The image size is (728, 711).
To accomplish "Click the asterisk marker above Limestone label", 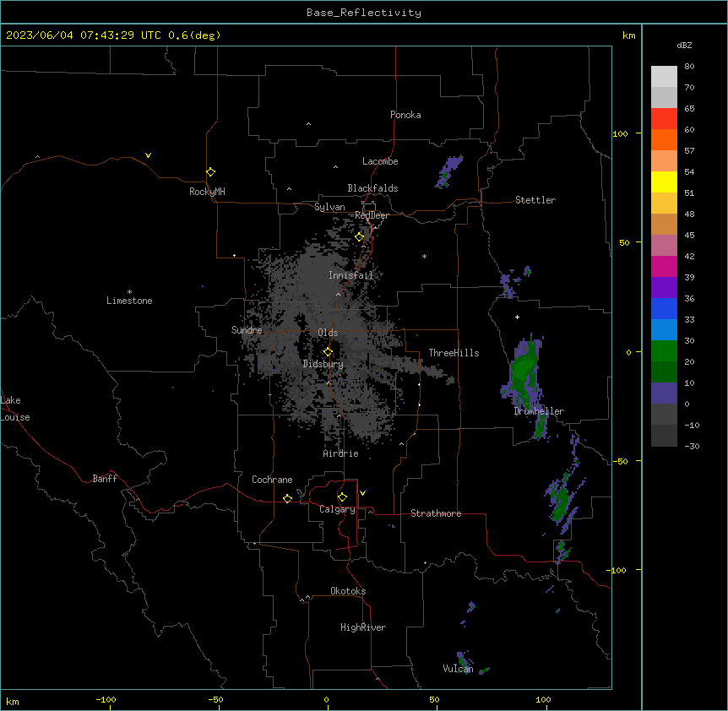I will 129,292.
